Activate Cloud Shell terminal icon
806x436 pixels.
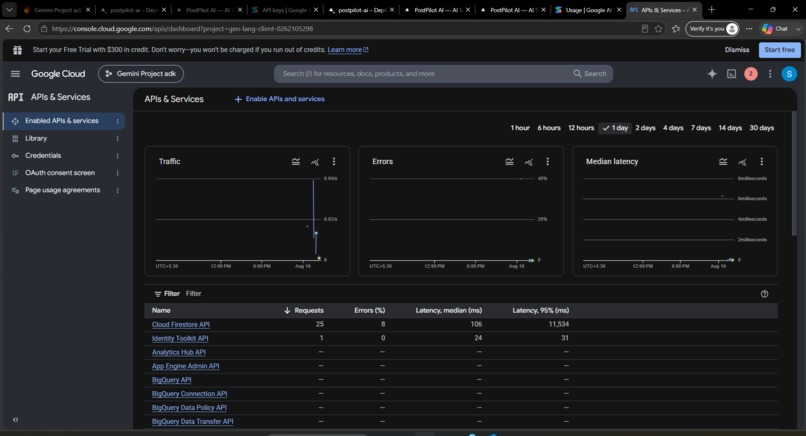pos(731,74)
